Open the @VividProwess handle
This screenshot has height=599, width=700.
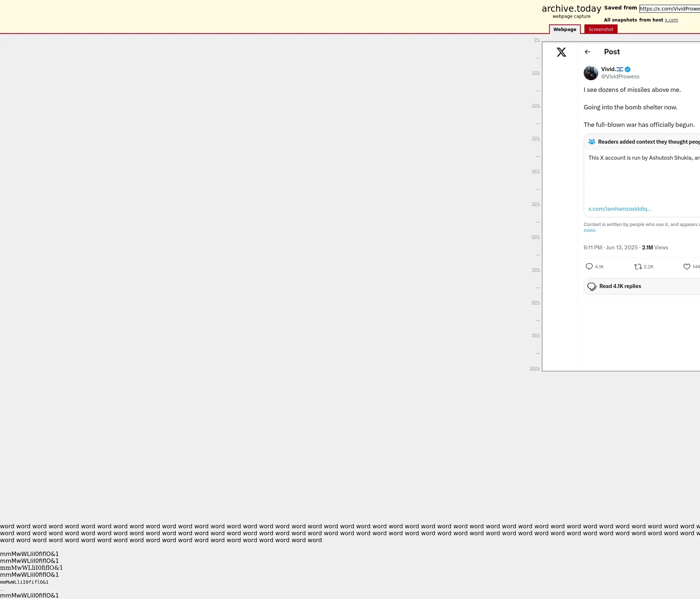(620, 77)
